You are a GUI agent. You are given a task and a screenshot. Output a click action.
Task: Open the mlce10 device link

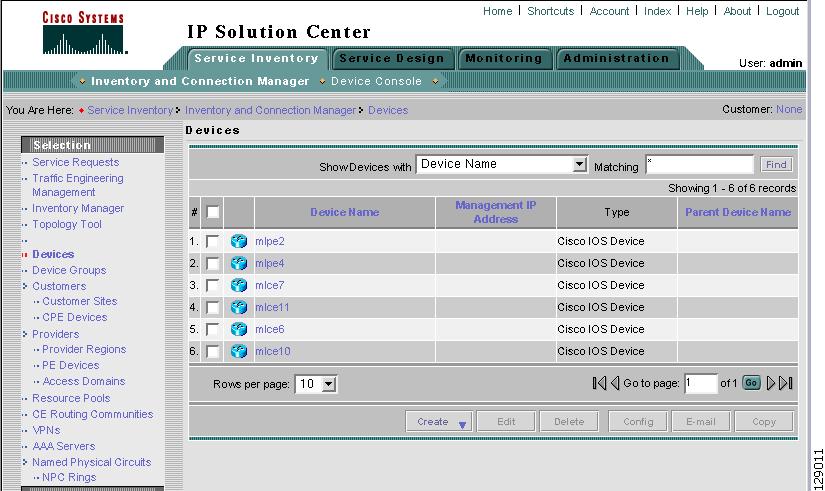(273, 352)
